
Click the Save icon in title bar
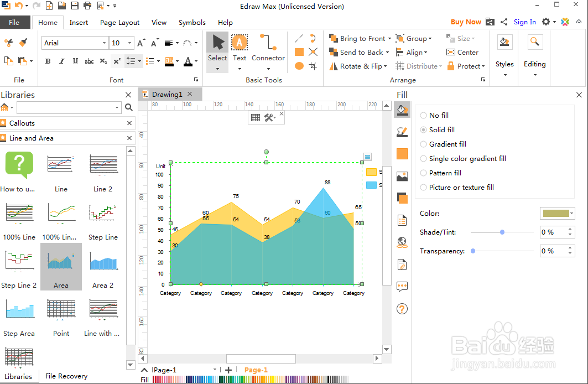75,6
